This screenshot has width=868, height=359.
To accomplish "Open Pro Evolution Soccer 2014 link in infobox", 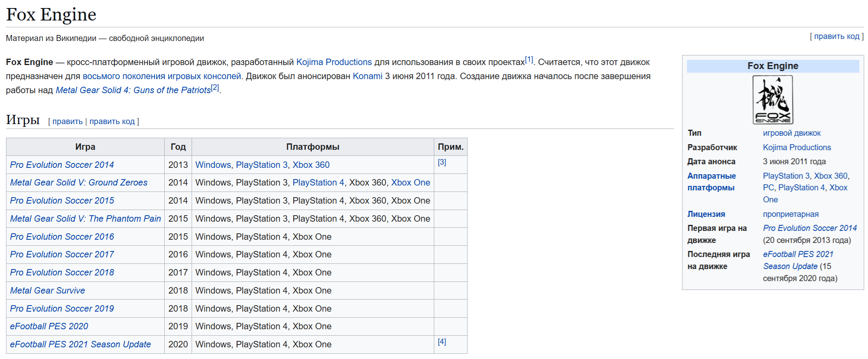I will point(810,228).
